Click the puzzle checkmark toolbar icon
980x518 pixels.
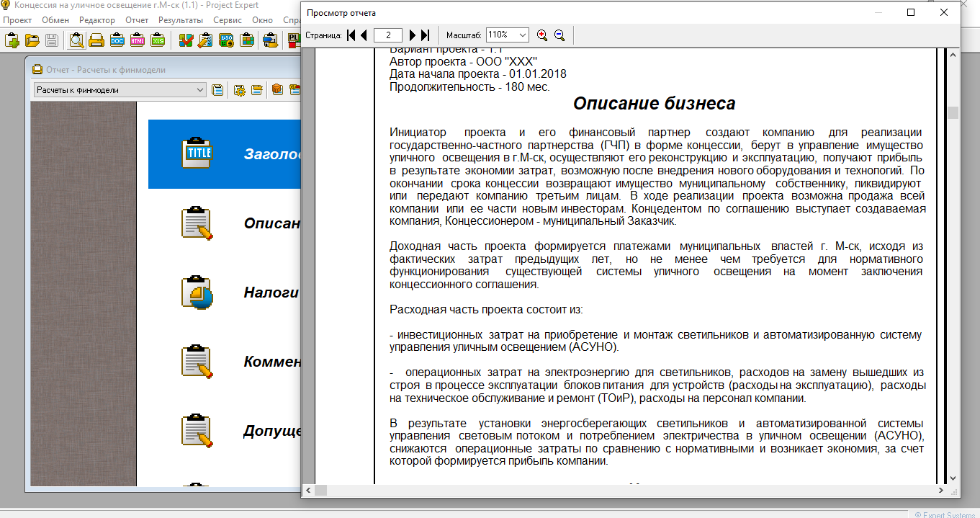point(186,40)
